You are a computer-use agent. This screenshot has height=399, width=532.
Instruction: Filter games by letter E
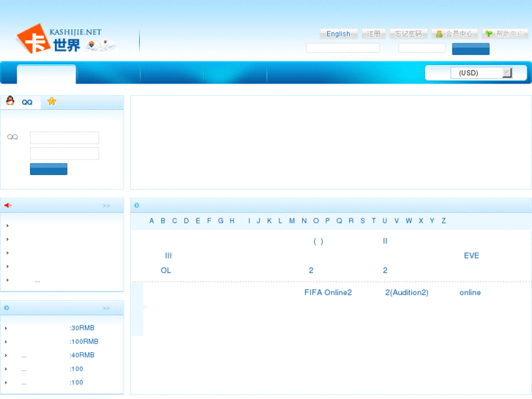coord(198,220)
